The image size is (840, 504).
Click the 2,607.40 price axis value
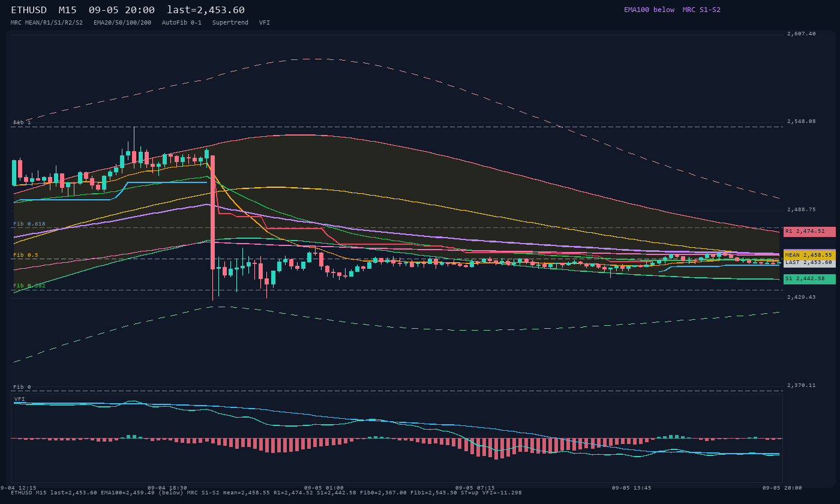(x=801, y=34)
